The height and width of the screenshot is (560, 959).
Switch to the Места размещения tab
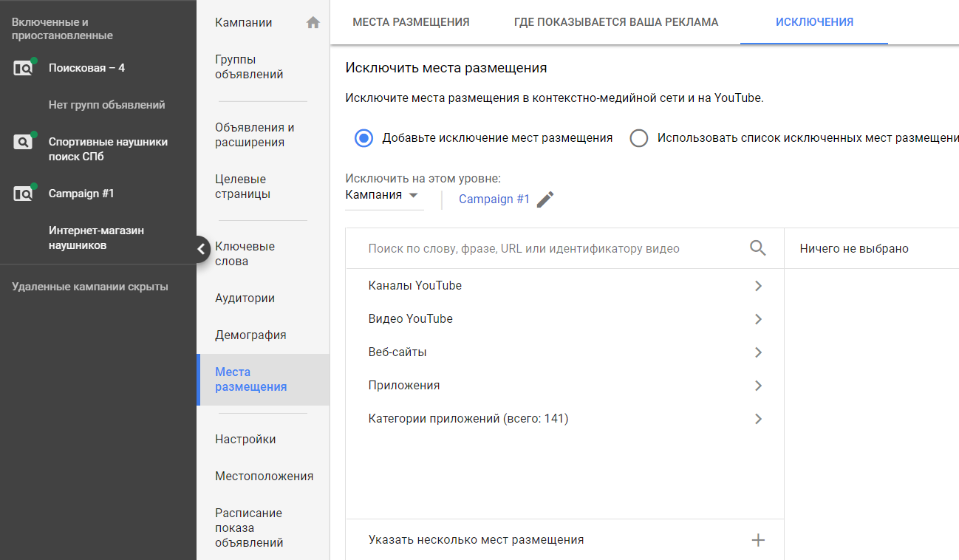click(411, 22)
